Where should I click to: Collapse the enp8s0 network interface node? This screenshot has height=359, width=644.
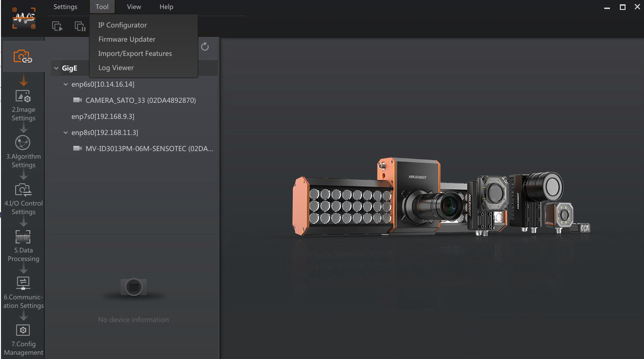(66, 133)
